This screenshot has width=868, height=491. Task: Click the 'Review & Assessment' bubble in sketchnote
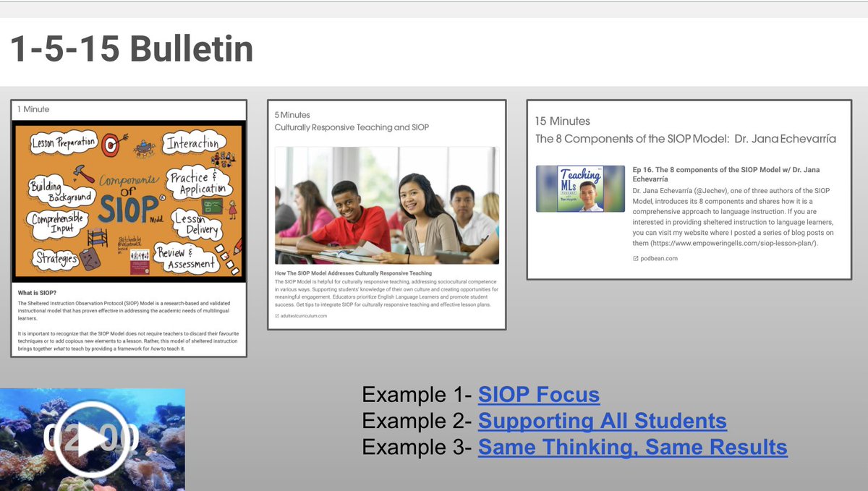tap(184, 259)
